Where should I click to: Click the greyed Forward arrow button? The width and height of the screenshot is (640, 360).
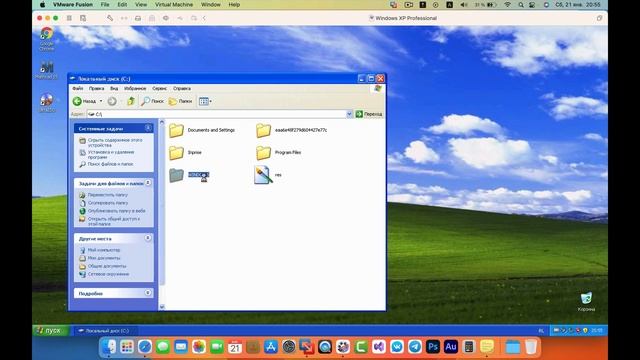[x=112, y=101]
